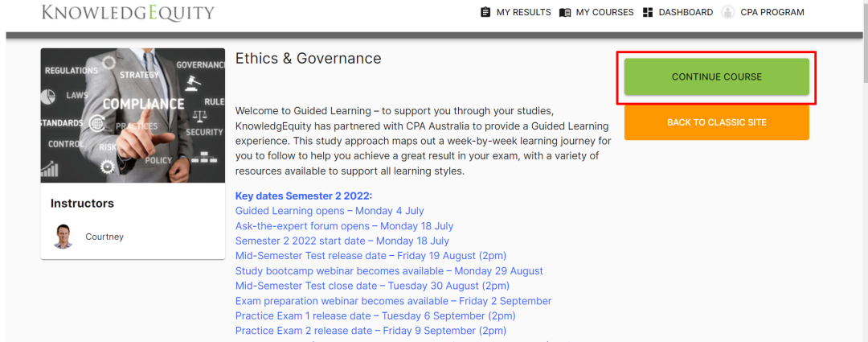
Task: Click the CPA Program user avatar icon
Action: (728, 12)
